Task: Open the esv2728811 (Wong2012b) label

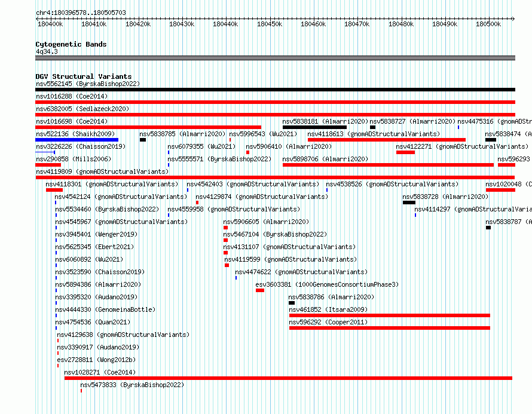Action: pos(96,360)
